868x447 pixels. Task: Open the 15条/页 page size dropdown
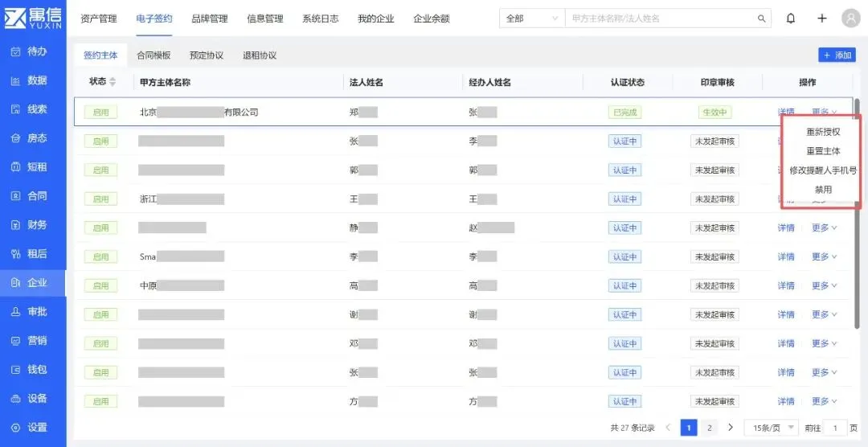click(771, 428)
